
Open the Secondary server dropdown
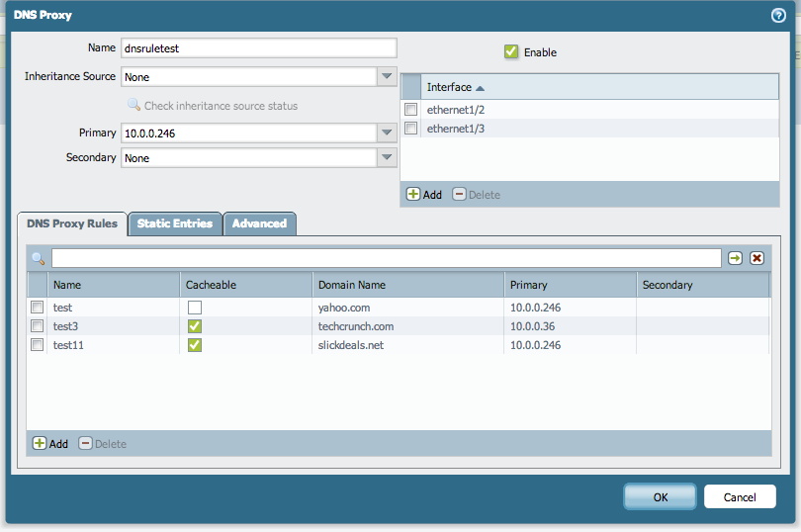386,157
